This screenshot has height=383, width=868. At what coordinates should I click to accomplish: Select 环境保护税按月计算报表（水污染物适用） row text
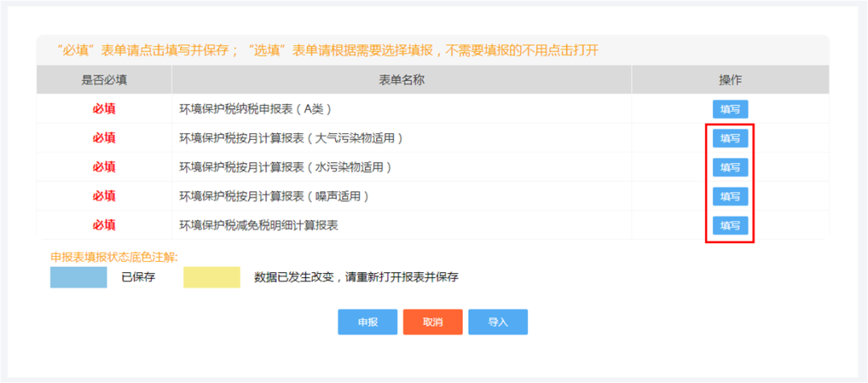coord(285,168)
